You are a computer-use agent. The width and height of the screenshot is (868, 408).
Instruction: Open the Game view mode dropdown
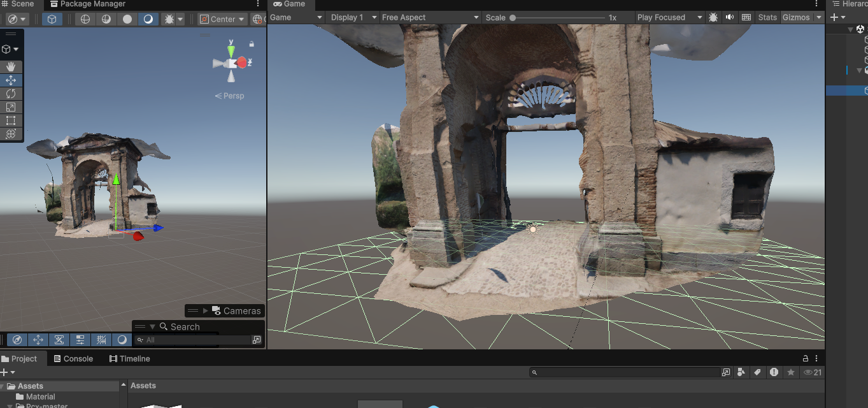[296, 17]
